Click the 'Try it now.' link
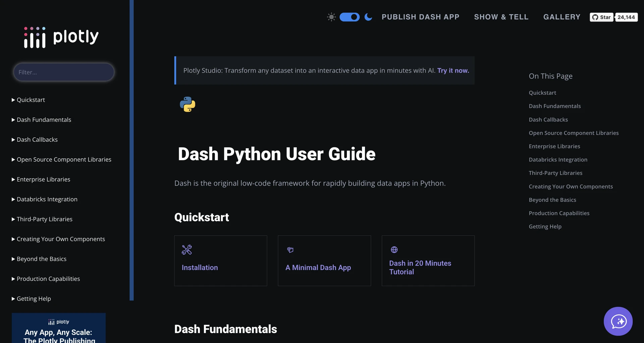Viewport: 644px width, 343px height. click(453, 70)
